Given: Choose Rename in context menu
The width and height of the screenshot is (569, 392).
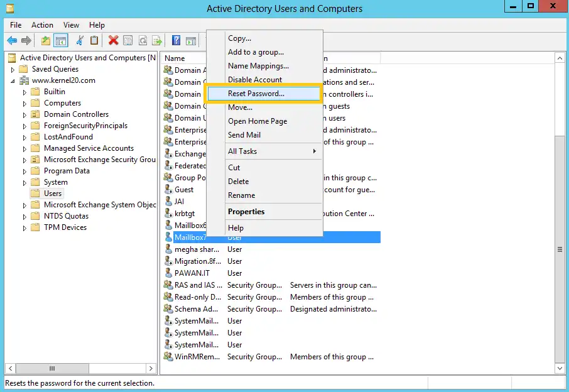Looking at the screenshot, I should [264, 195].
